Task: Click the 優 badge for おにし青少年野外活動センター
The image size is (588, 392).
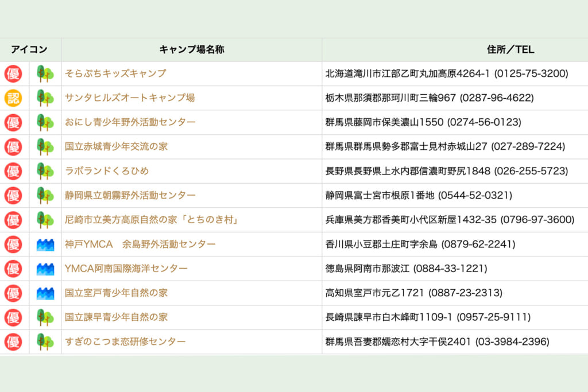Action: (13, 123)
